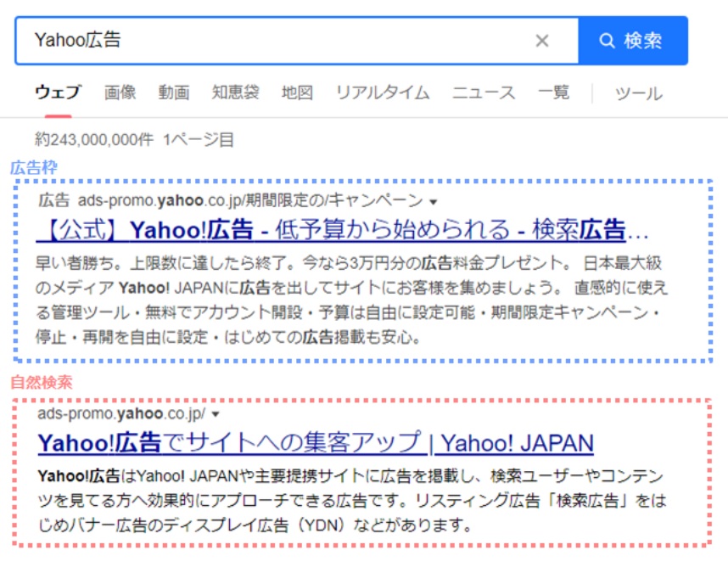Click the ad description starting 早い者勝ち
This screenshot has width=728, height=567.
(351, 300)
